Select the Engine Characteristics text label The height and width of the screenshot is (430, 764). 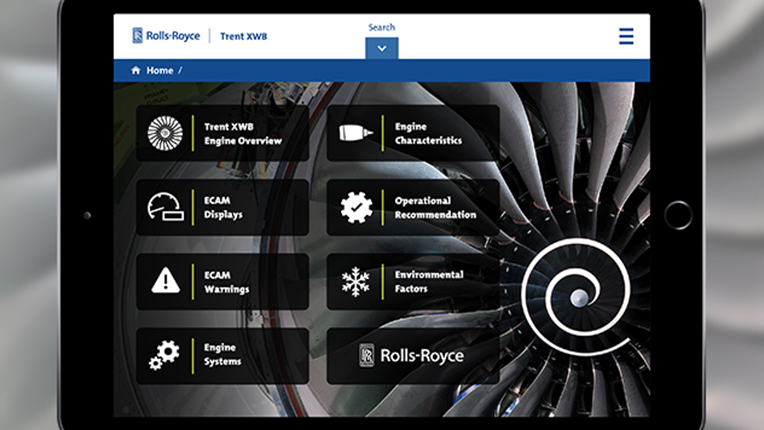428,134
